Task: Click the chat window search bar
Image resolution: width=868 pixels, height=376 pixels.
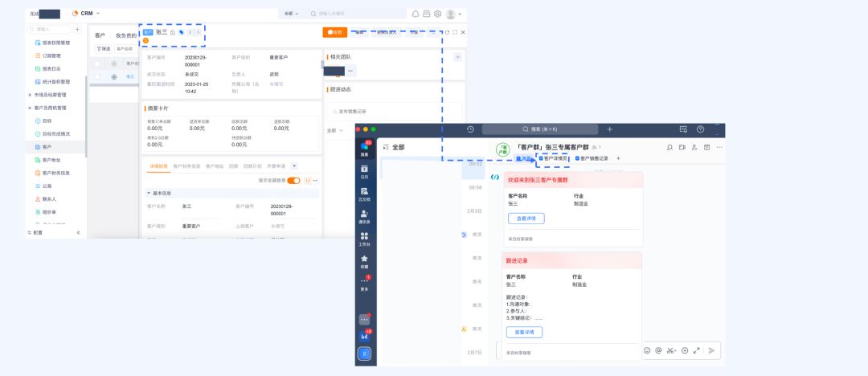Action: (x=540, y=129)
